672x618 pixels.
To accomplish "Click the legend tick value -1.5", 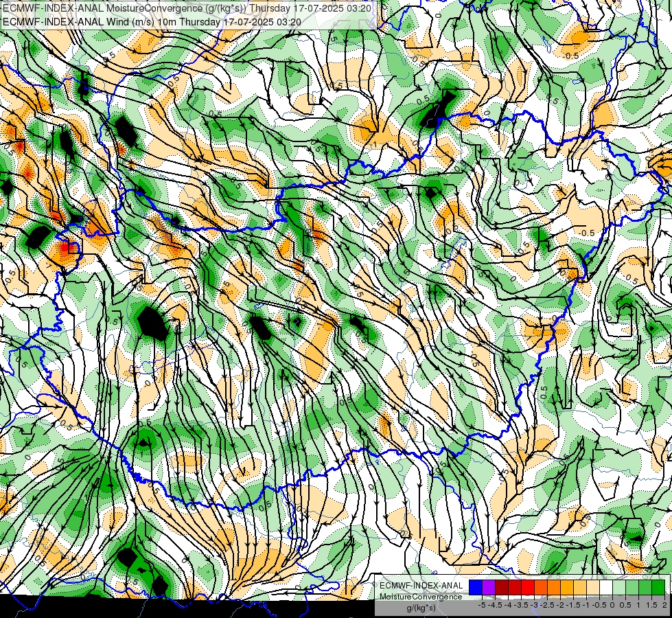I will pos(573,605).
